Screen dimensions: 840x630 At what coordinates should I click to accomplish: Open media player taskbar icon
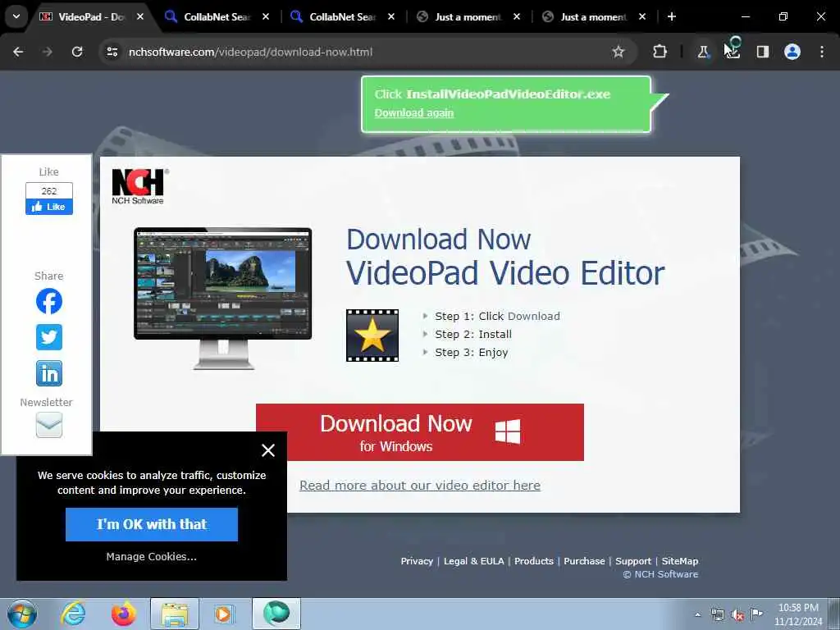pyautogui.click(x=223, y=614)
